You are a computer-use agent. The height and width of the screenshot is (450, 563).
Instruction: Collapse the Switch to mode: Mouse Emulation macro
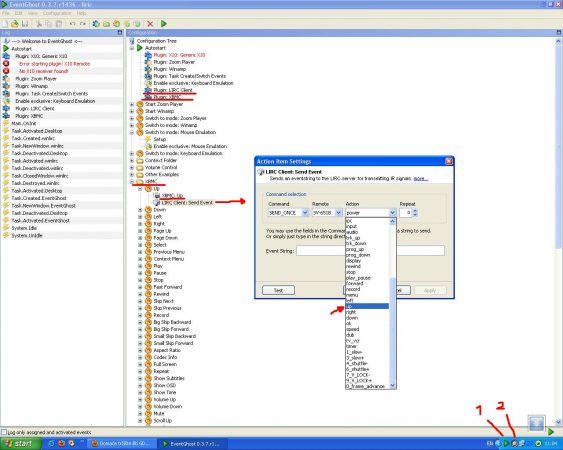(x=132, y=132)
